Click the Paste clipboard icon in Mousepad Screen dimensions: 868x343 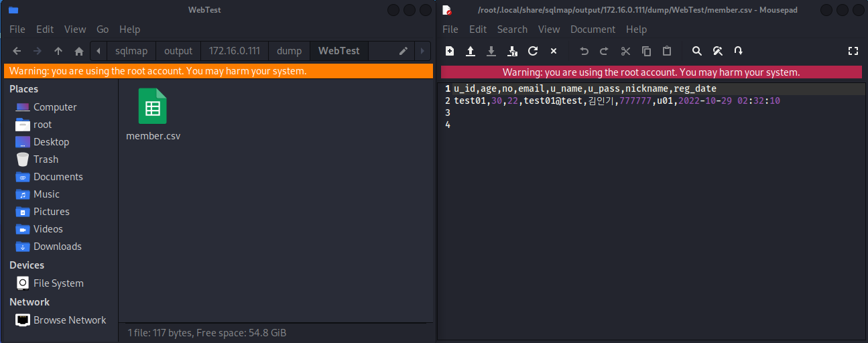coord(667,51)
